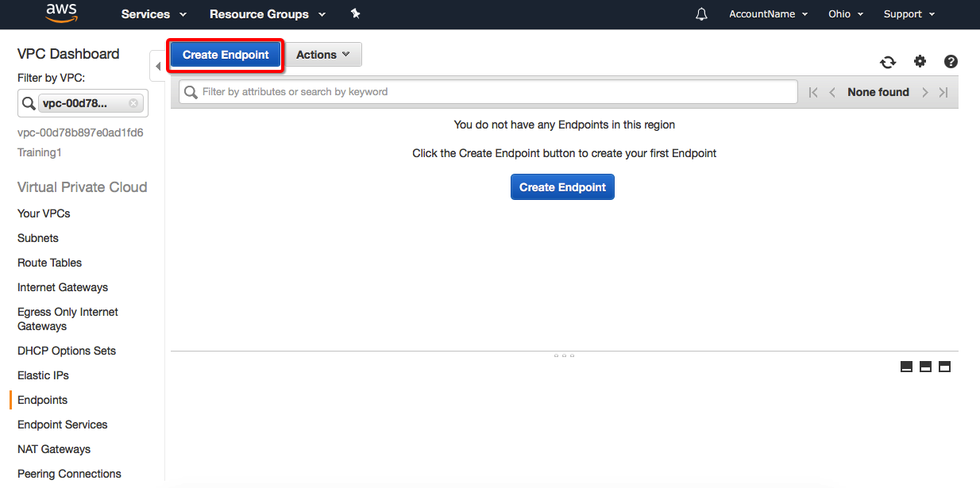Minimize the details pane using the left layout icon
The width and height of the screenshot is (980, 488).
point(906,367)
